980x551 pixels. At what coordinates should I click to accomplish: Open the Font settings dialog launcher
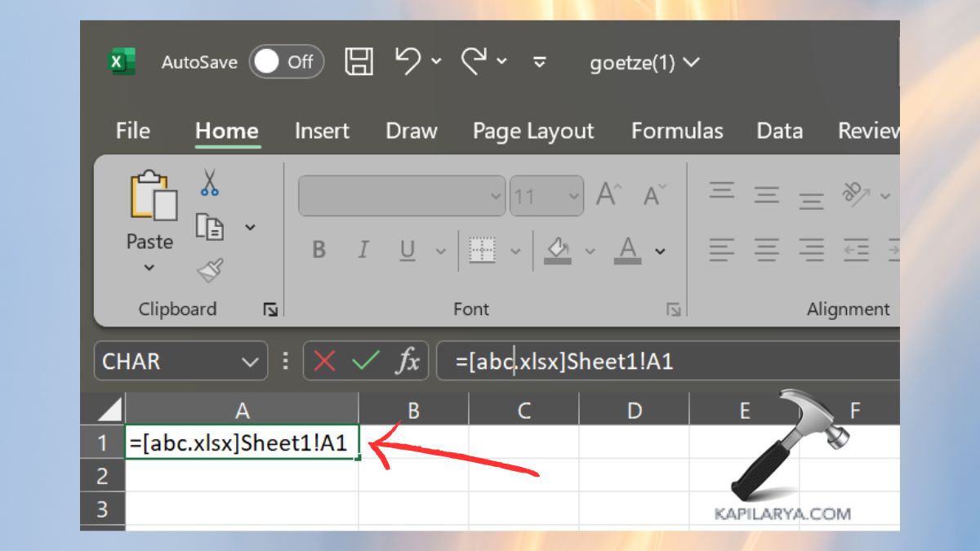click(672, 310)
